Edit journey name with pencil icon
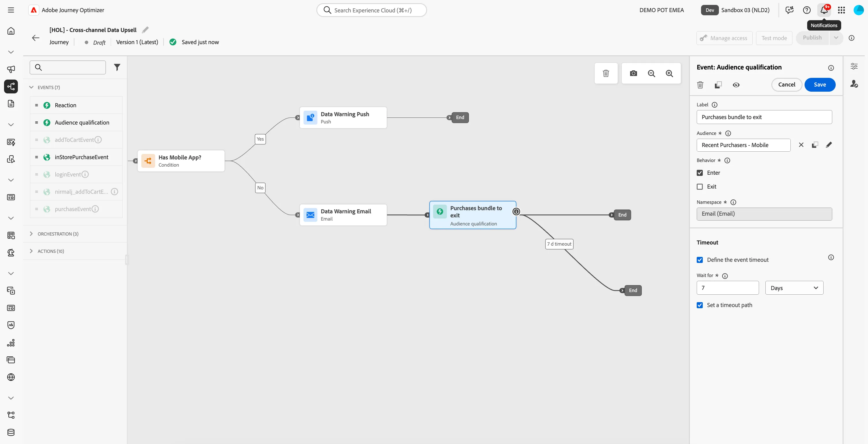The height and width of the screenshot is (444, 868). point(145,30)
